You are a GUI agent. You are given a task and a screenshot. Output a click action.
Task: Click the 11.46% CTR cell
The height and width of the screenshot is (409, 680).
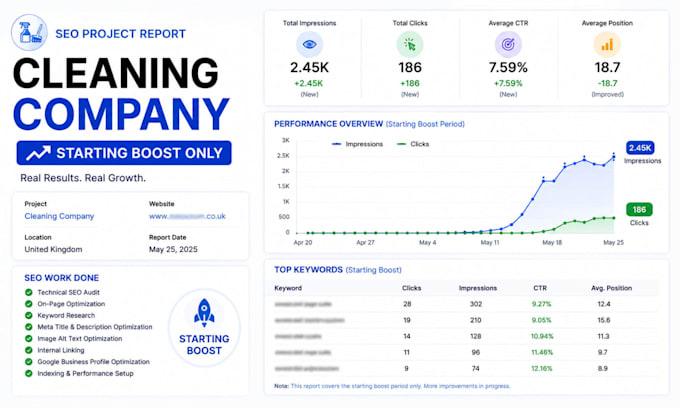542,352
